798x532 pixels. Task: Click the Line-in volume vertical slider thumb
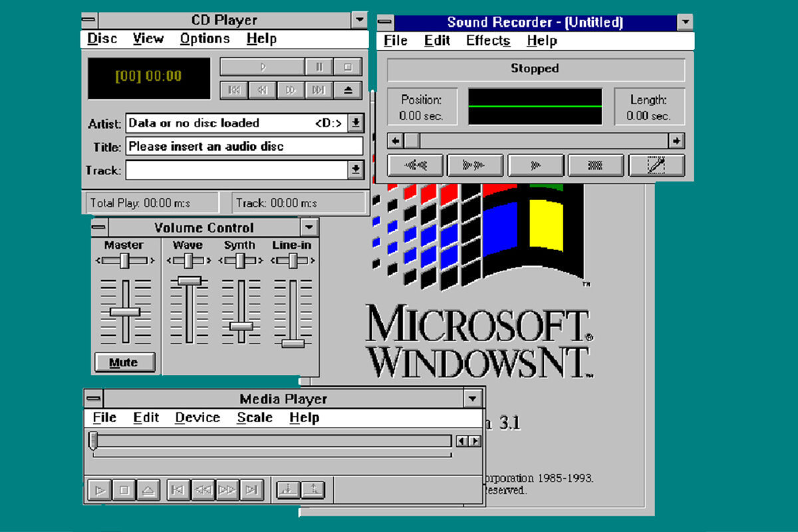(x=293, y=343)
